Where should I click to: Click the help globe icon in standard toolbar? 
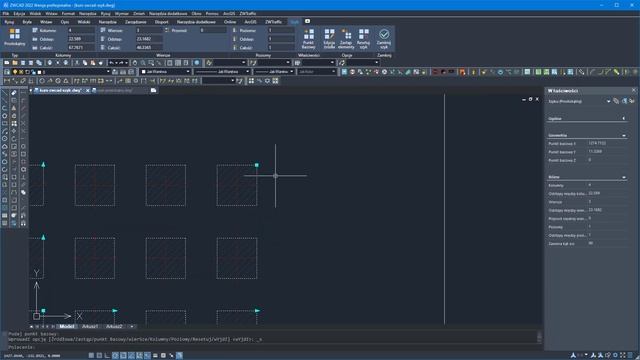point(197,63)
